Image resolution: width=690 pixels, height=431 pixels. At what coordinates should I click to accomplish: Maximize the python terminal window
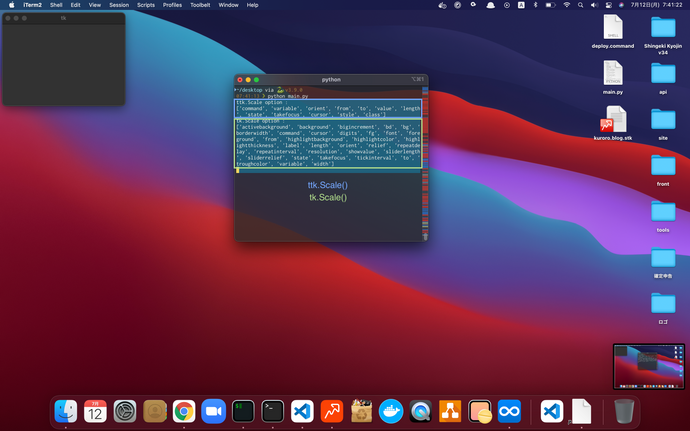pos(257,80)
